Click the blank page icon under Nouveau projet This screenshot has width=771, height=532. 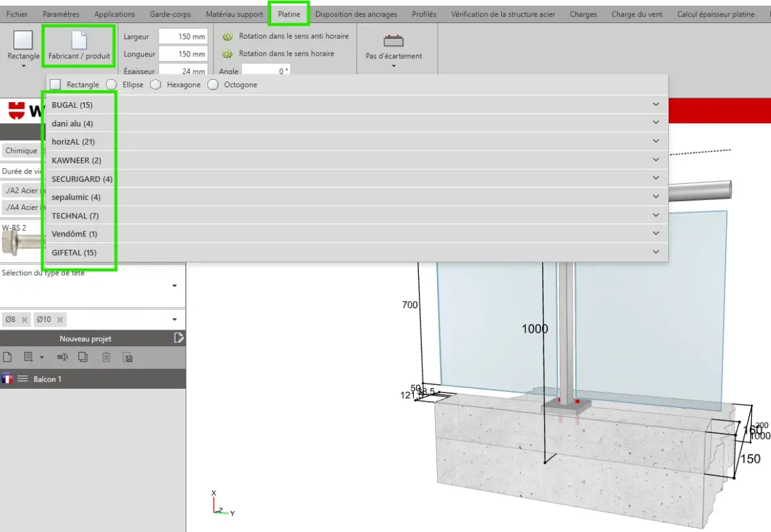8,357
